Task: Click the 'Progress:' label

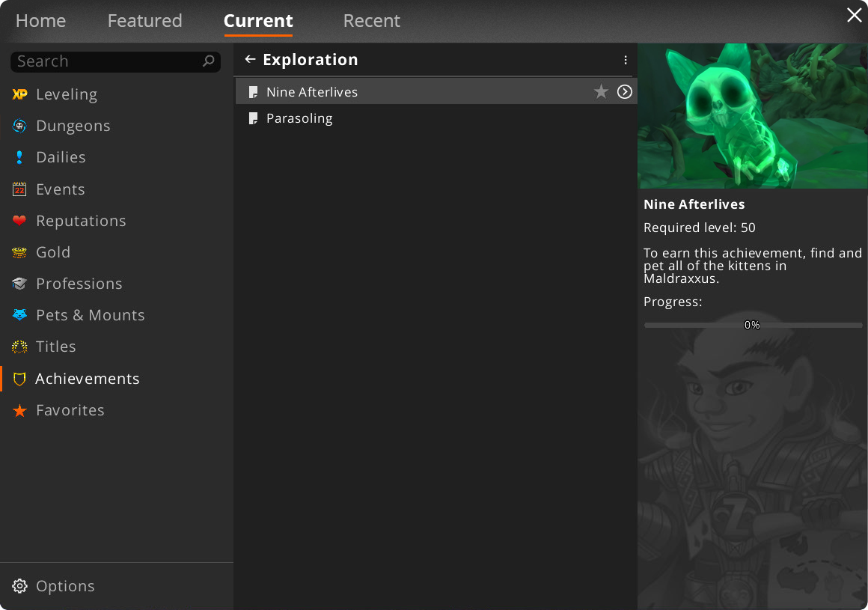Action: click(x=673, y=302)
